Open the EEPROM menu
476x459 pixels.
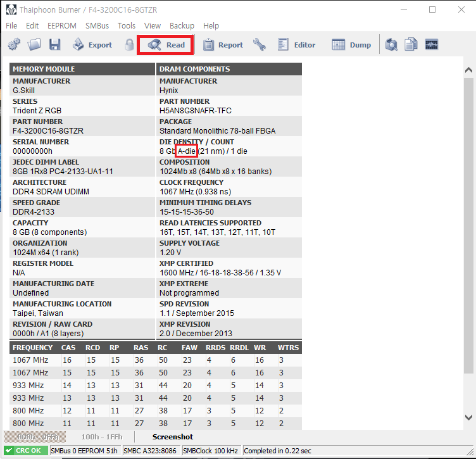[62, 26]
